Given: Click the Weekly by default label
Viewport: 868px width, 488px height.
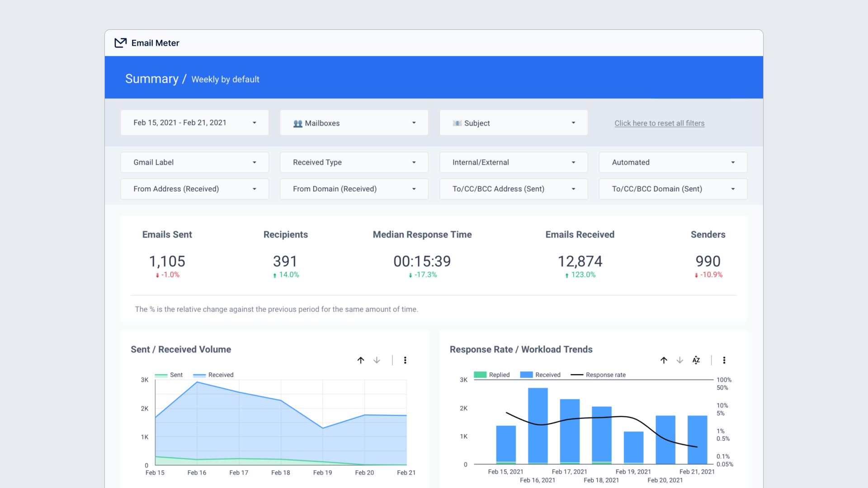Looking at the screenshot, I should pyautogui.click(x=225, y=79).
